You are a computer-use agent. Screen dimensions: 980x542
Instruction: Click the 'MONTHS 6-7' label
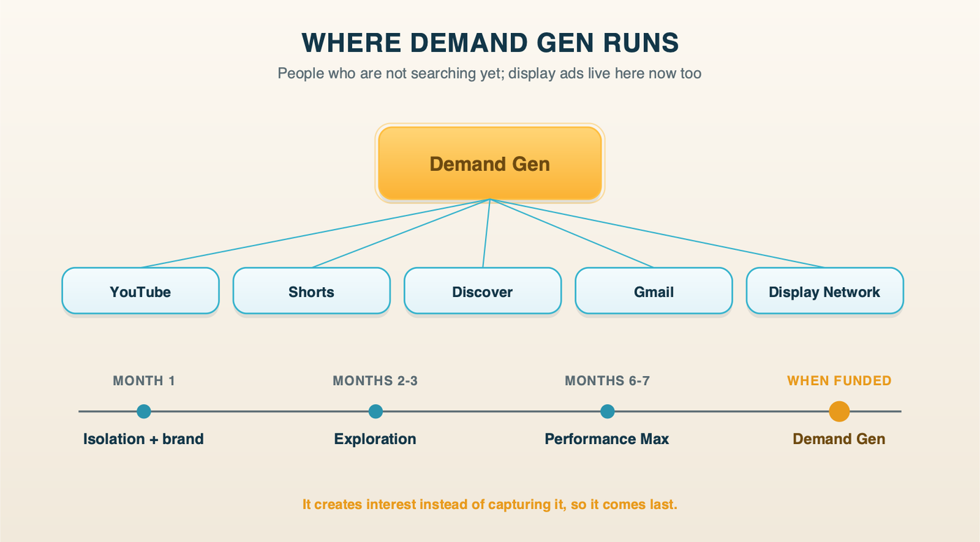coord(608,381)
